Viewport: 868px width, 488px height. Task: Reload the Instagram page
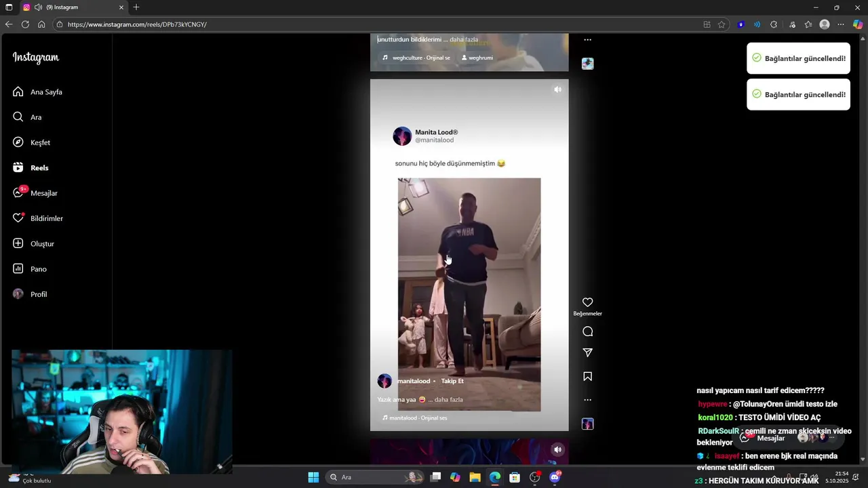coord(25,24)
